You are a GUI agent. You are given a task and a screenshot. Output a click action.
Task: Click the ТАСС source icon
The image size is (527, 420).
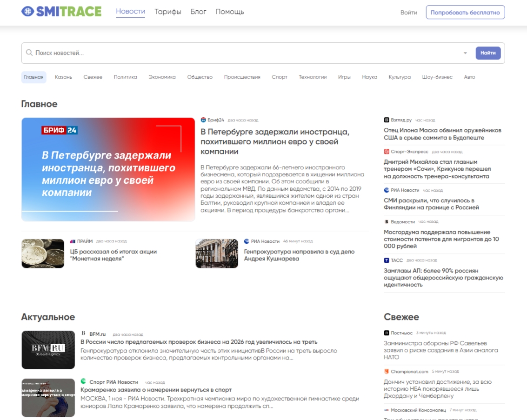tap(387, 260)
